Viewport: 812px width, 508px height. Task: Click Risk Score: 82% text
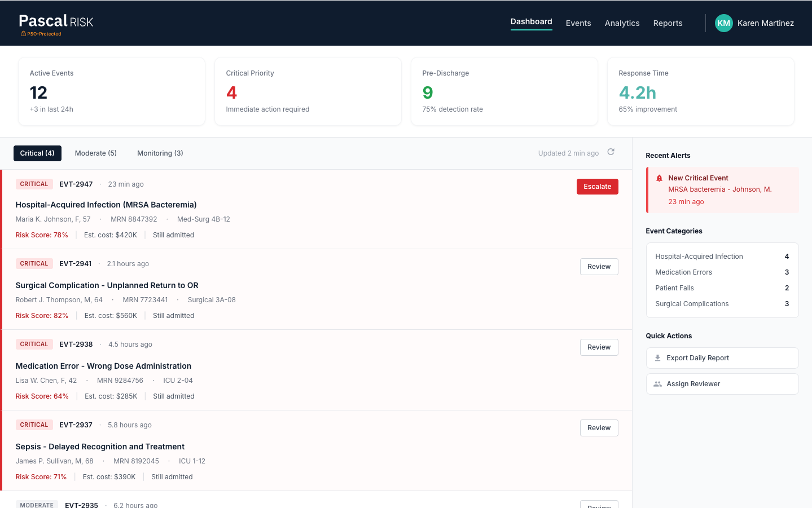[42, 316]
